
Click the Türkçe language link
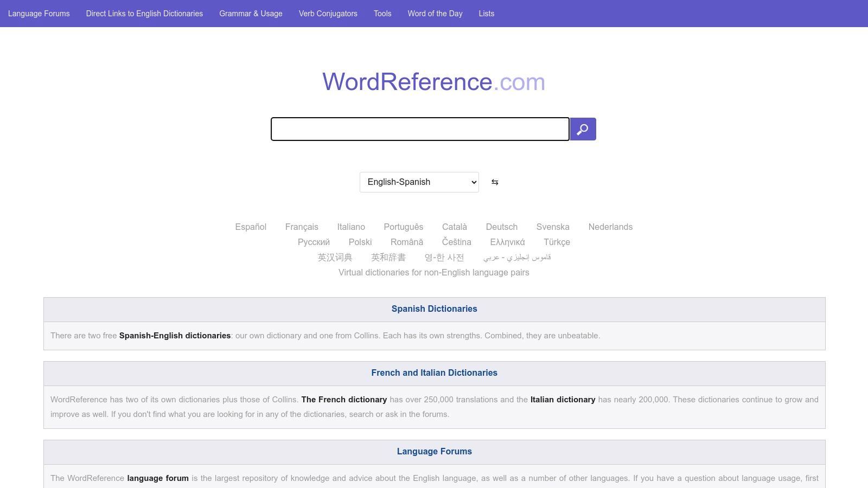557,242
